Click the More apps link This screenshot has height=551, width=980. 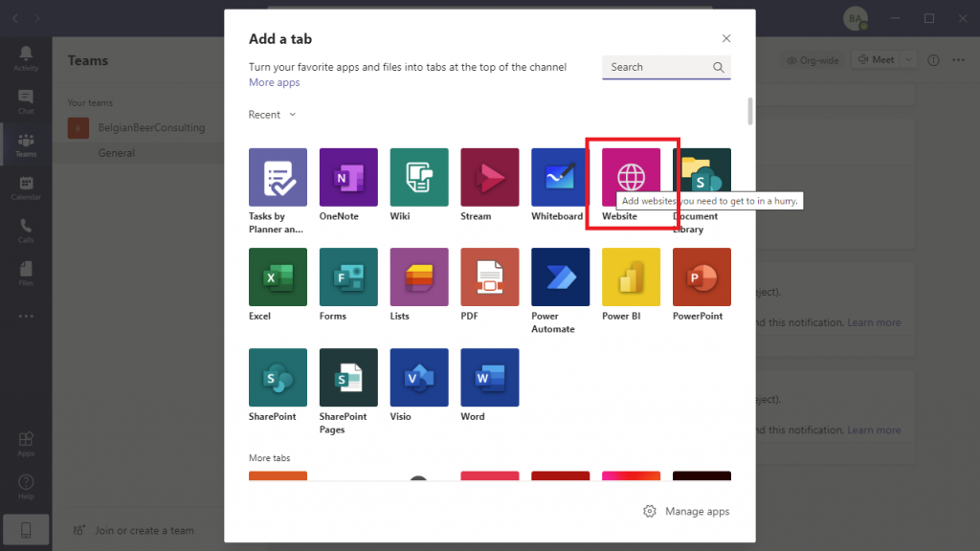pos(275,82)
